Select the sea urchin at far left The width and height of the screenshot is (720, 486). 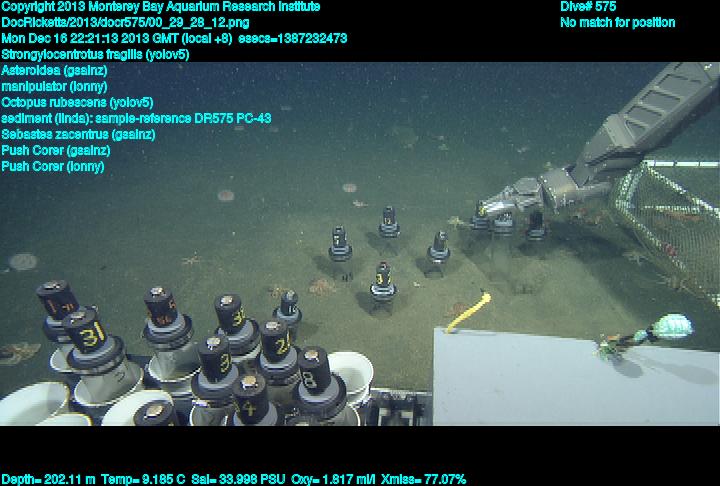22,262
